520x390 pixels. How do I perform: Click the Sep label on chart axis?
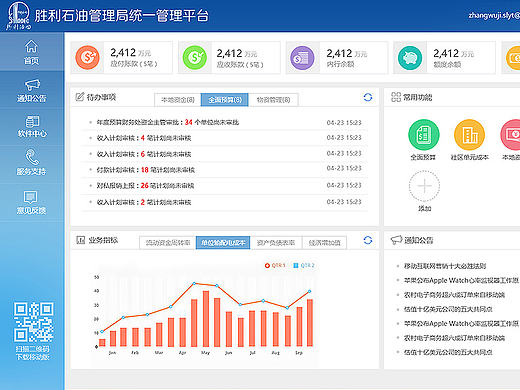tap(299, 352)
